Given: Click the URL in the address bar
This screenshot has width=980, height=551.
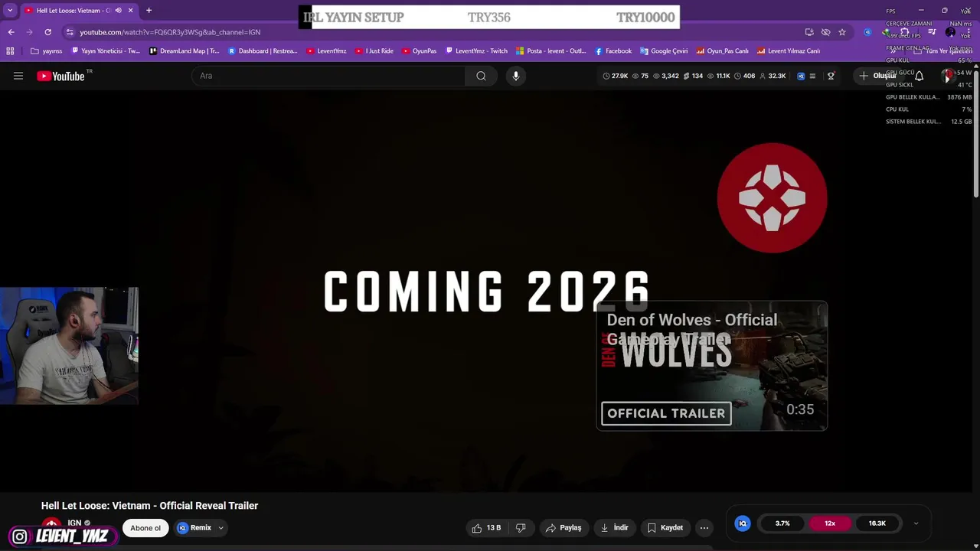Looking at the screenshot, I should (x=170, y=32).
